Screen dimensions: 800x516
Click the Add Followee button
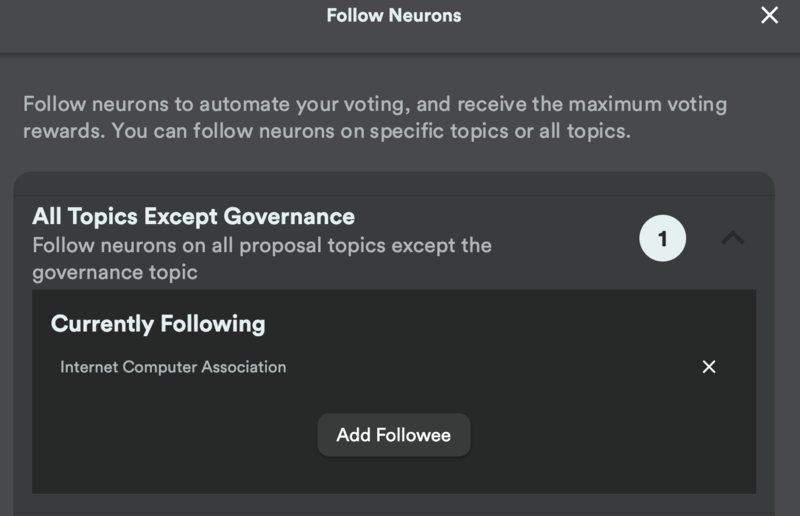[393, 435]
